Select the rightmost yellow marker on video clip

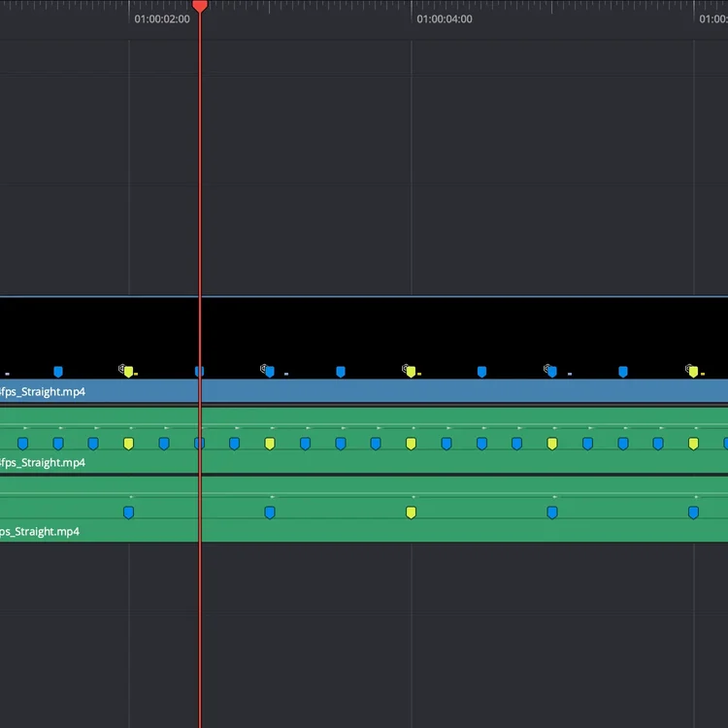pos(693,372)
